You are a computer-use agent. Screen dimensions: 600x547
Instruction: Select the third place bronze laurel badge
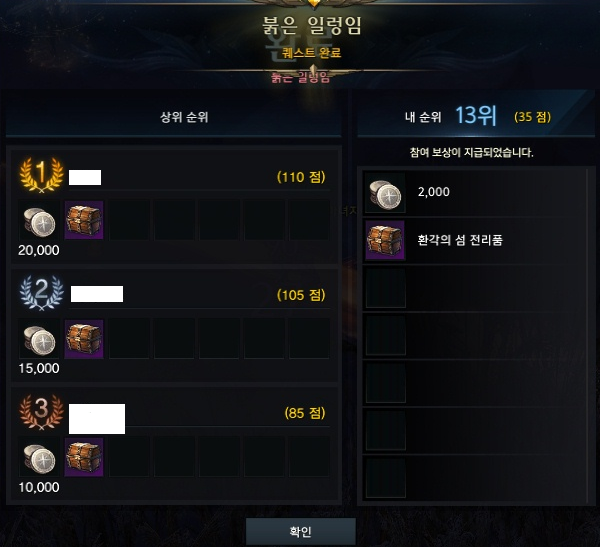pos(41,412)
